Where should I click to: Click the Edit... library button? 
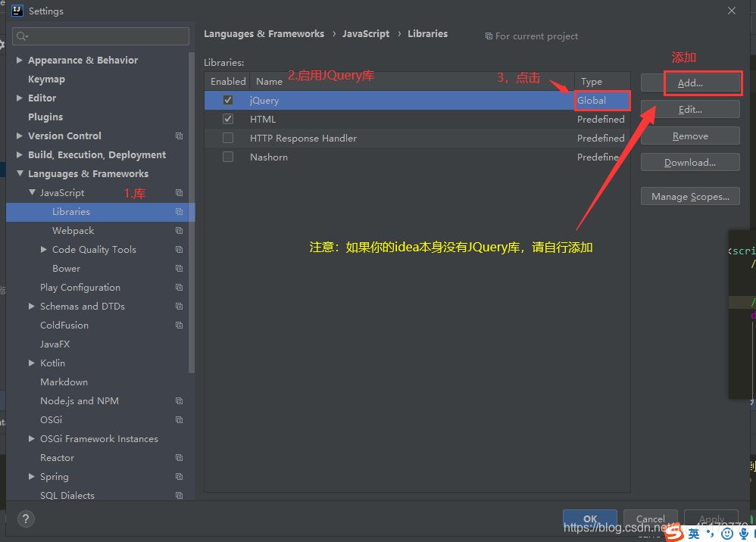click(x=690, y=109)
